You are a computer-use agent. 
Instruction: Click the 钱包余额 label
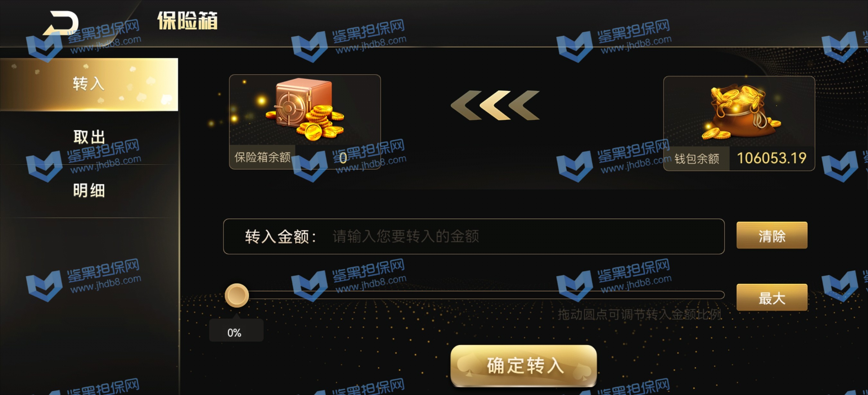pos(697,158)
